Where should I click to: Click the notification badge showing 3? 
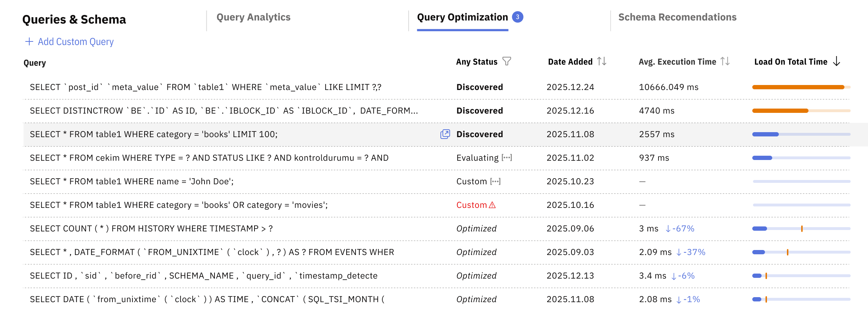tap(518, 17)
